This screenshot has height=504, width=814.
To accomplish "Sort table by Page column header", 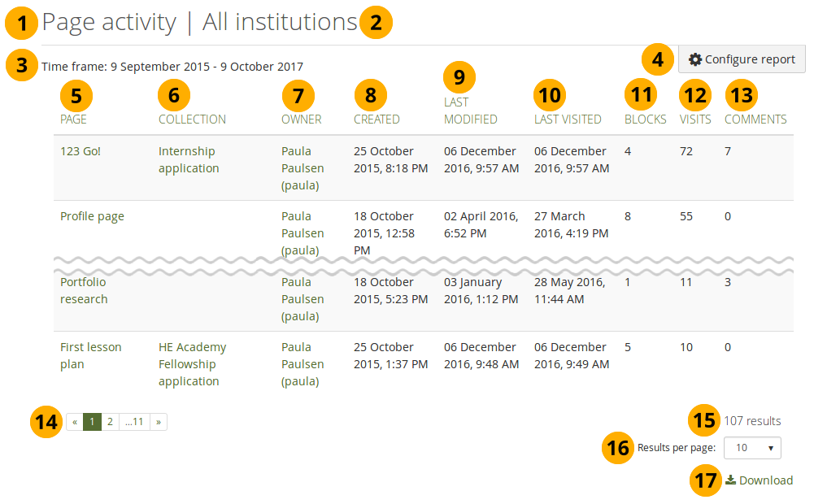I will 73,119.
